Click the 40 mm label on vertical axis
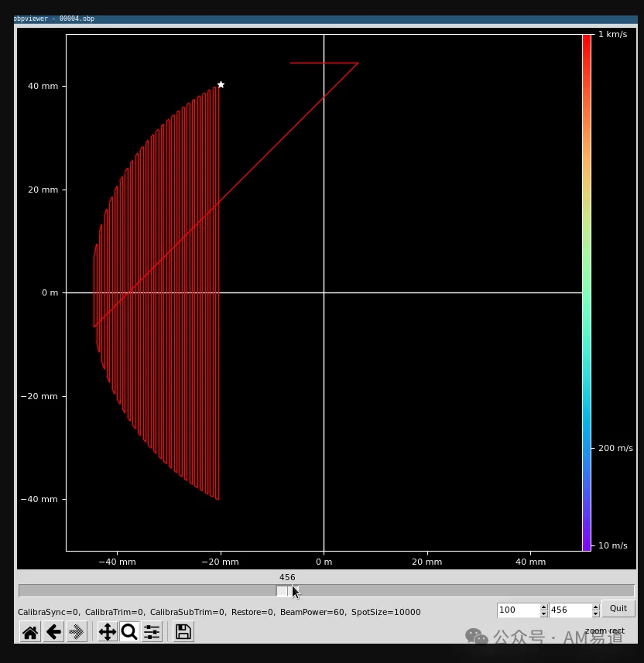This screenshot has width=644, height=663. pos(43,86)
